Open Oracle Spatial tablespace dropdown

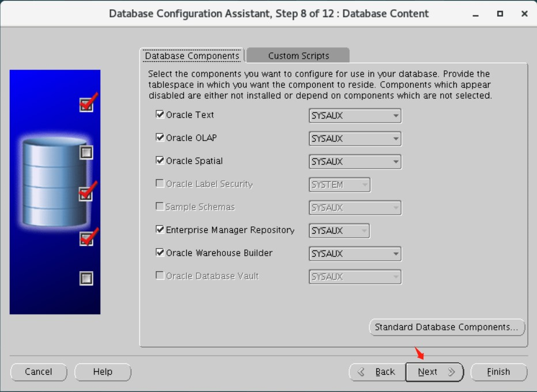pos(355,161)
